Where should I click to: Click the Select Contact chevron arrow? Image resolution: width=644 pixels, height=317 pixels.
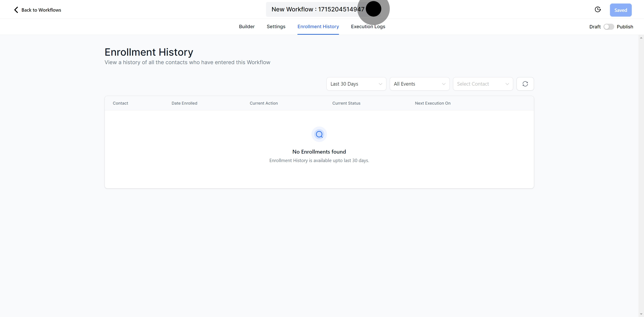(x=507, y=84)
